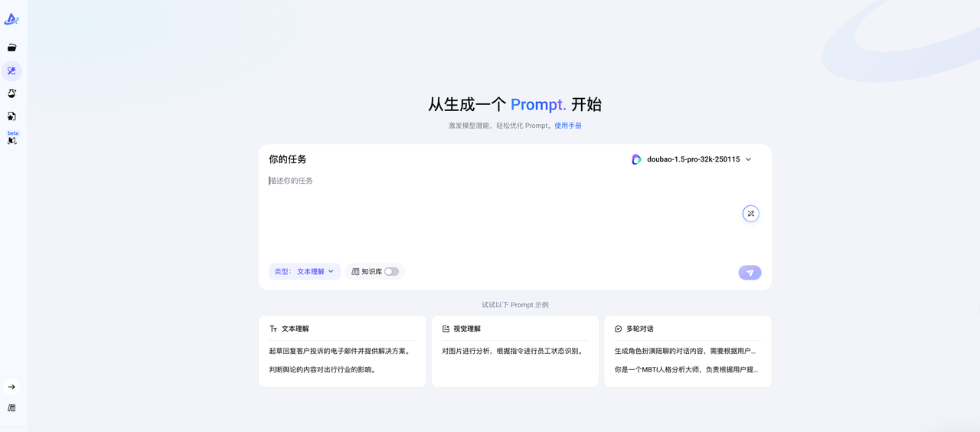Image resolution: width=980 pixels, height=432 pixels.
Task: Select the highlighted magic wand sidebar icon
Action: coord(11,71)
